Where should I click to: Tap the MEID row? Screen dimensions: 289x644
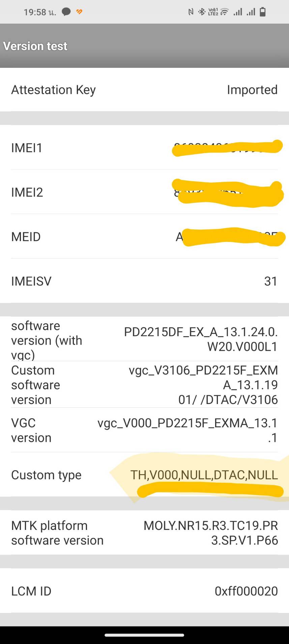[144, 237]
